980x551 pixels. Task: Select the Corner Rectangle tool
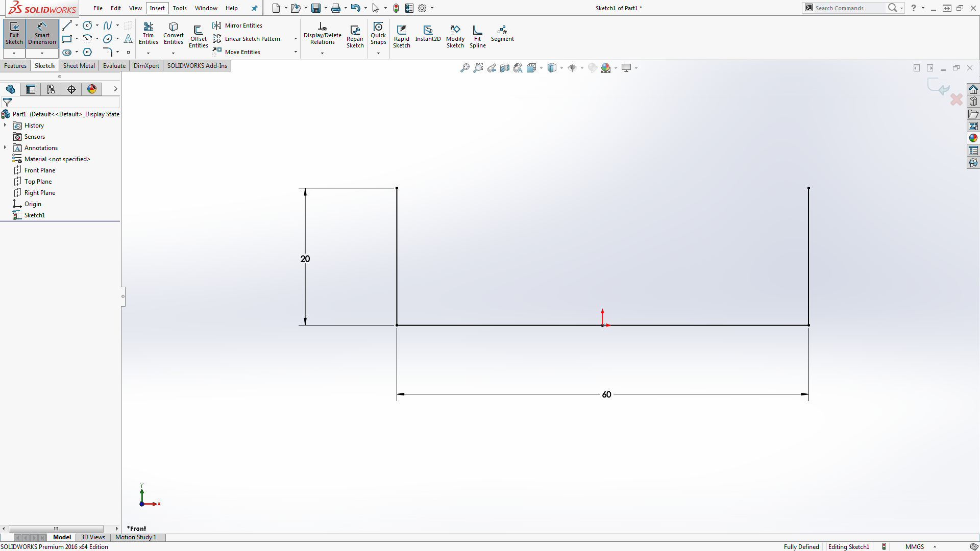coord(67,39)
